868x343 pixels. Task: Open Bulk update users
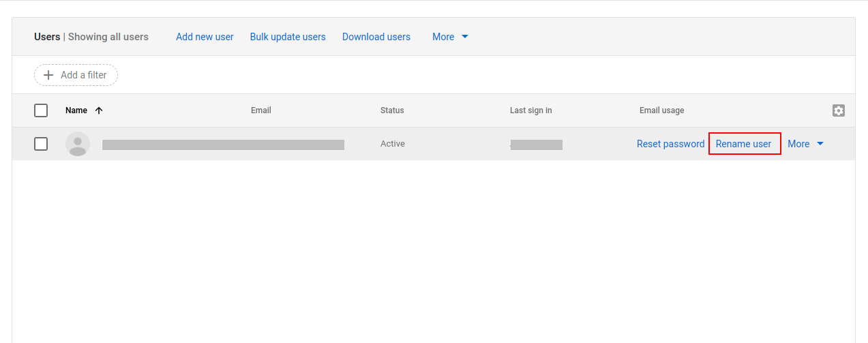(x=288, y=37)
